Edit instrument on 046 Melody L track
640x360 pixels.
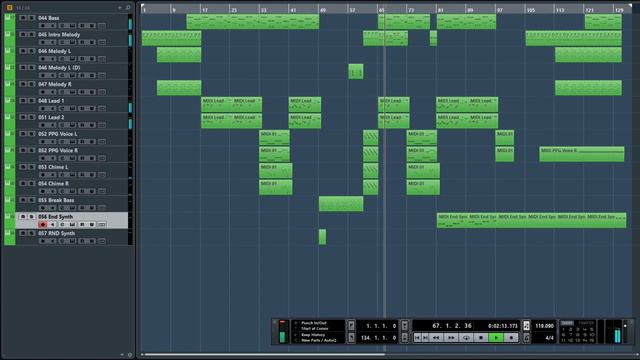point(72,59)
